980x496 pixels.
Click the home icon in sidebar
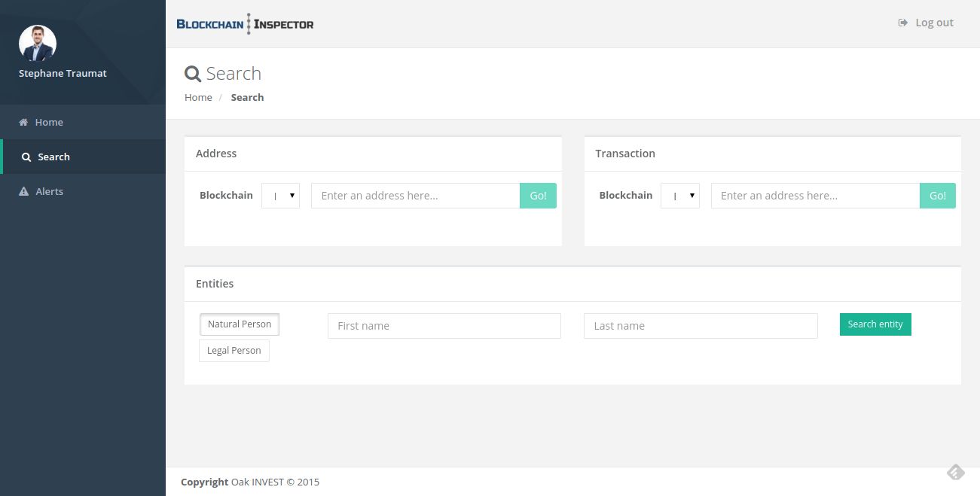click(23, 123)
